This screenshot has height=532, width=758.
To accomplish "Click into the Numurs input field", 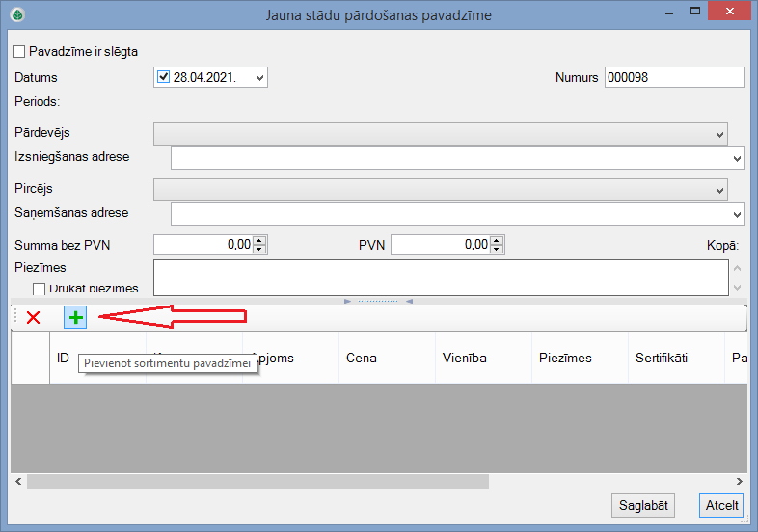I will [674, 78].
